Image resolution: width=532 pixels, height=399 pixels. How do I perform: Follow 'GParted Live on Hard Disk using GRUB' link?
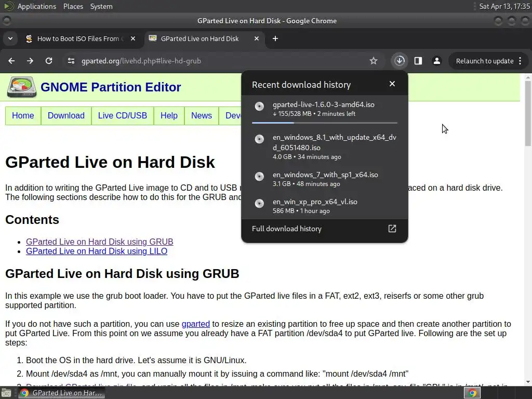click(99, 242)
